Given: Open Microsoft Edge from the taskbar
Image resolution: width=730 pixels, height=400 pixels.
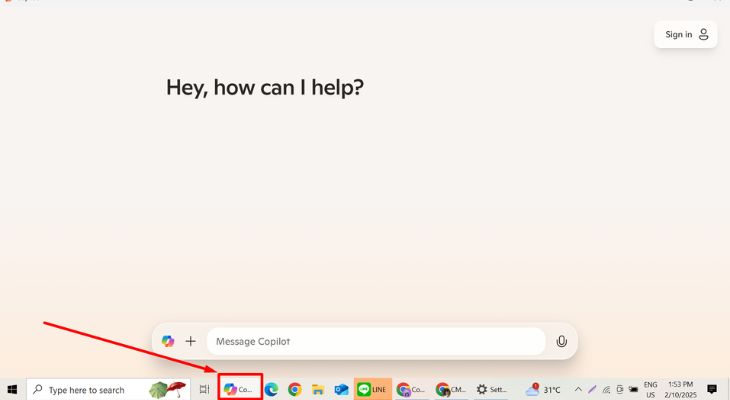Looking at the screenshot, I should [271, 389].
